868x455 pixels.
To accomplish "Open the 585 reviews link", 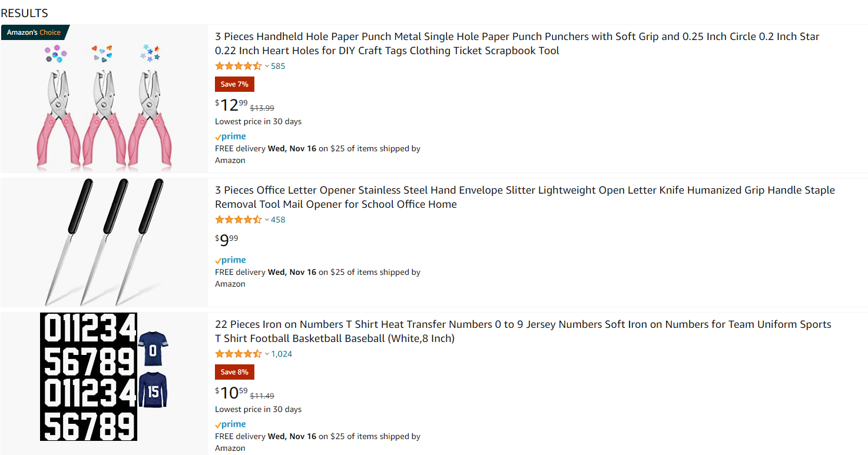I will click(x=278, y=66).
